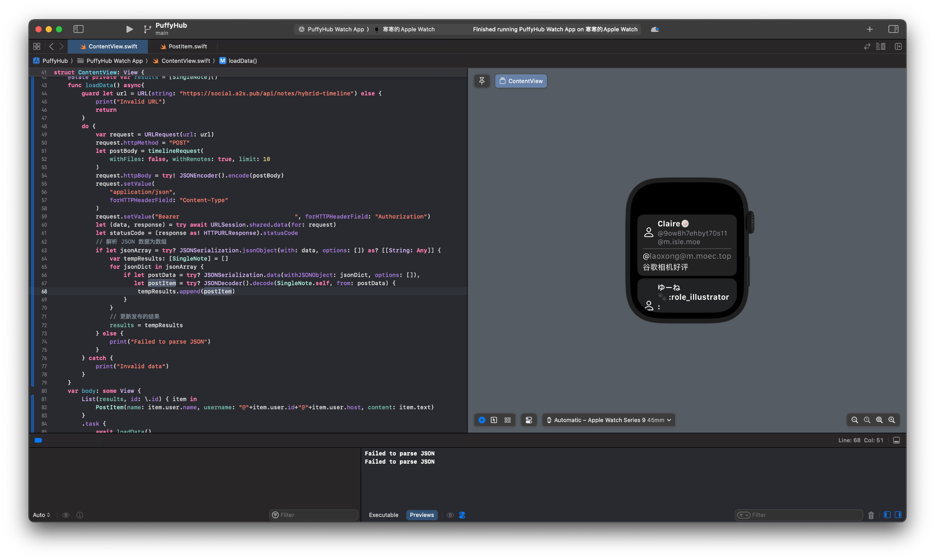Switch to the PostItem.swift tab
Screen dimensions: 935x560
pyautogui.click(x=187, y=47)
